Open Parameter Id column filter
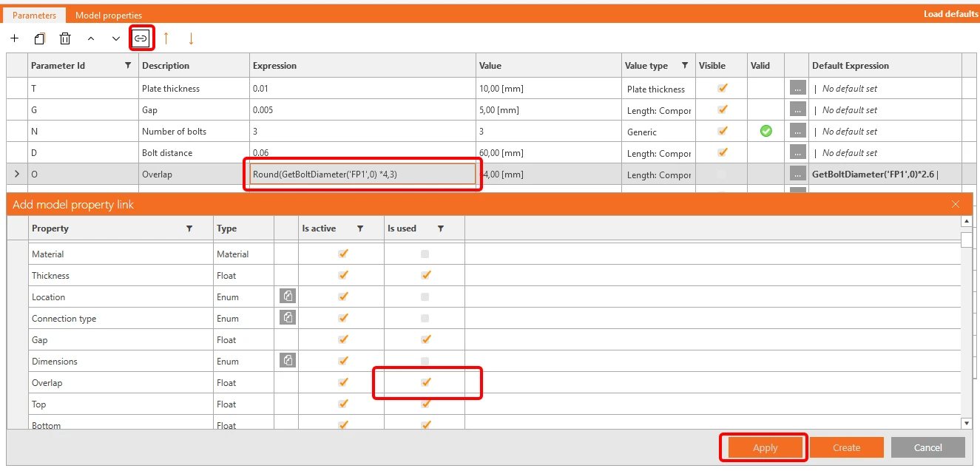Viewport: 980px width, 471px height. point(128,66)
